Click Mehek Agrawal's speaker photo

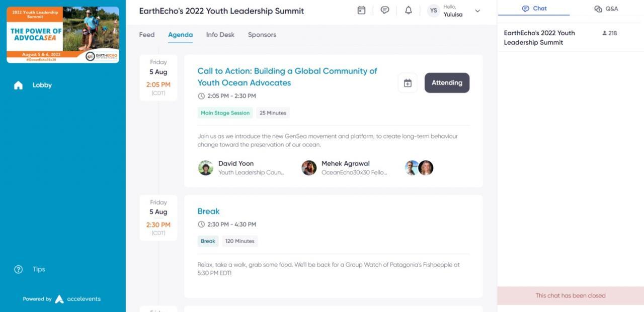(x=309, y=168)
